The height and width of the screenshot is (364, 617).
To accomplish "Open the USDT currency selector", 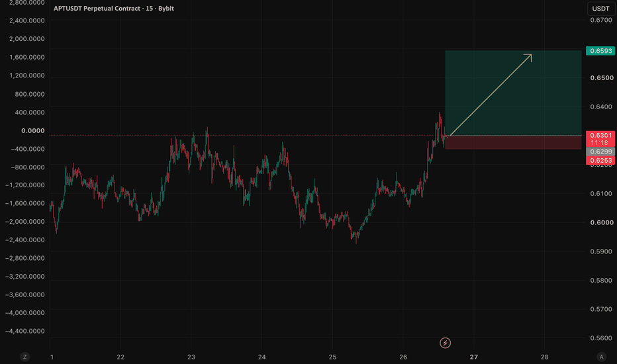I will [x=601, y=9].
